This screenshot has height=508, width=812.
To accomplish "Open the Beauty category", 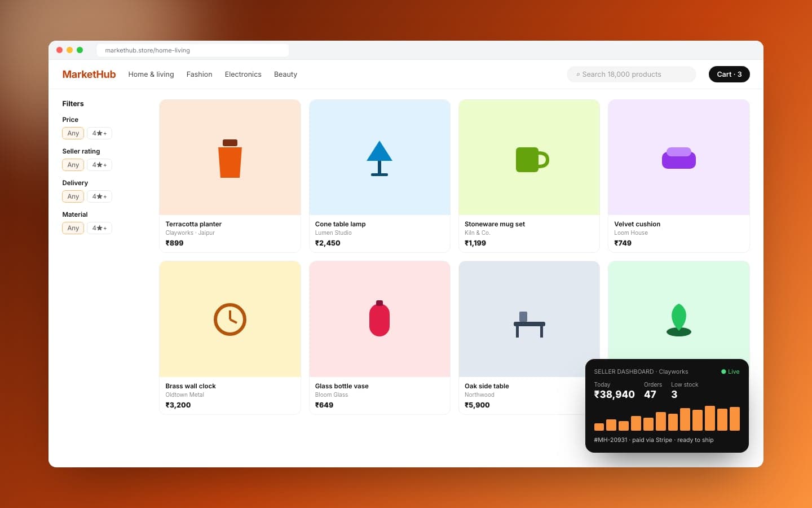I will pos(285,75).
